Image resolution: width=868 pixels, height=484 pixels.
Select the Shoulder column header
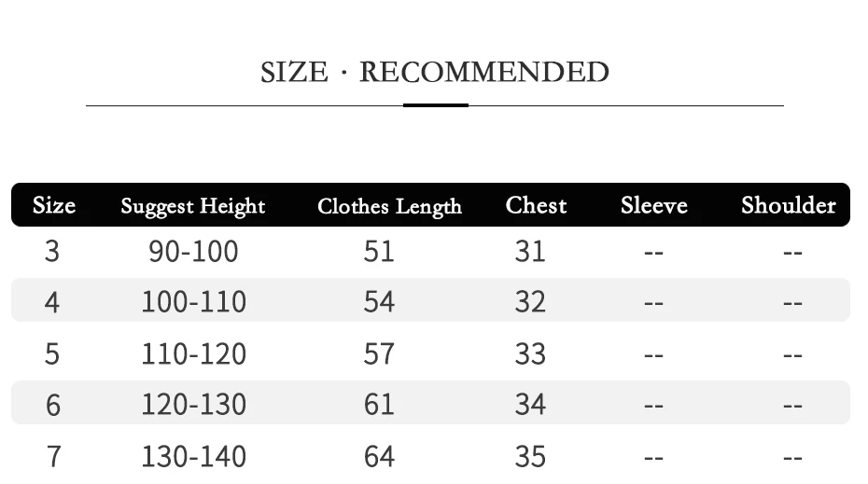pyautogui.click(x=789, y=205)
